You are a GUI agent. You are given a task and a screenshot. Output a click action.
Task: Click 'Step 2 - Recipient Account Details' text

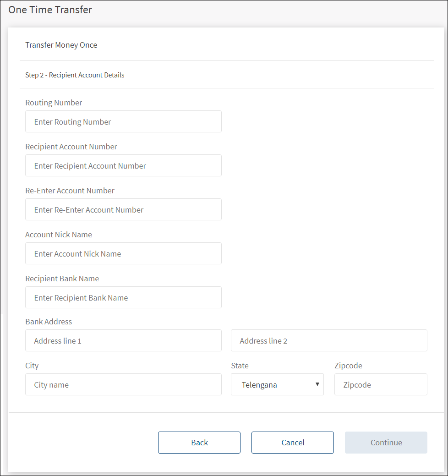click(x=75, y=75)
